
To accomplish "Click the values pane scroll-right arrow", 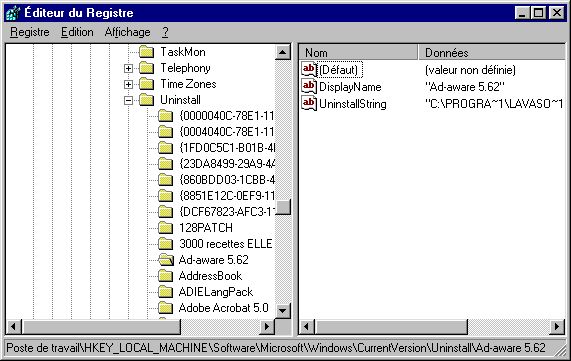I will [557, 326].
